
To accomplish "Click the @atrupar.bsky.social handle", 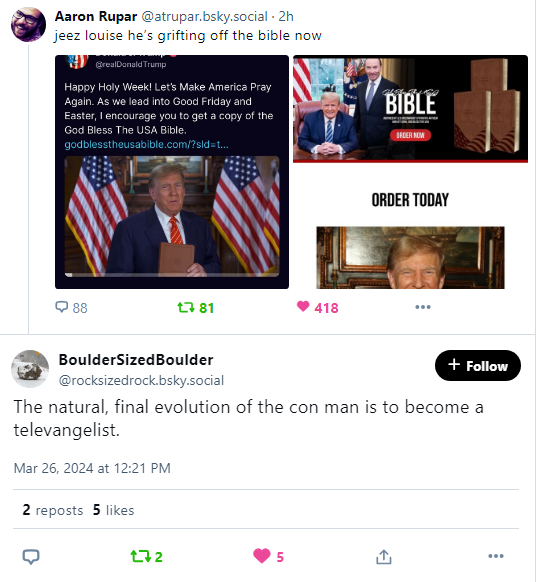I will click(204, 16).
